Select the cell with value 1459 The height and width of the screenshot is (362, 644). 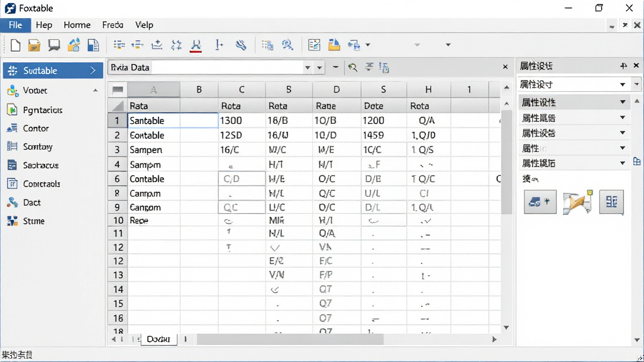(x=384, y=135)
